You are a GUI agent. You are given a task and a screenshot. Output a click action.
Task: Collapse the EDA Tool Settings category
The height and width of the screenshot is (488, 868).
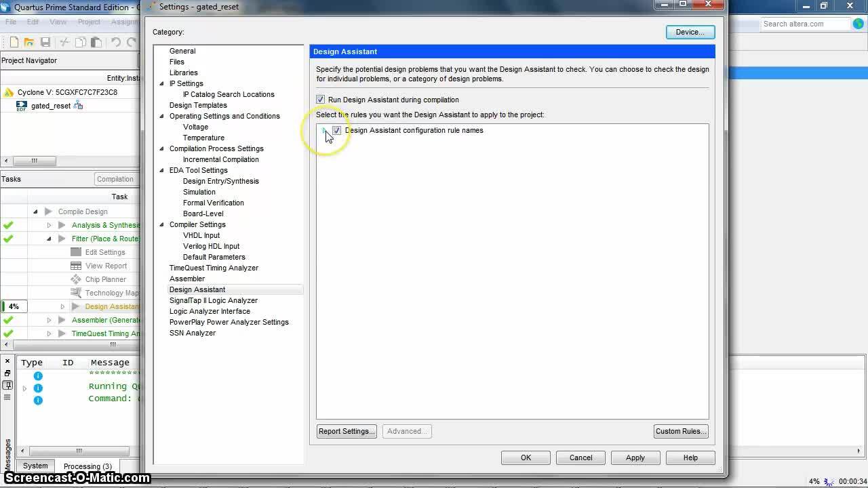coord(162,170)
